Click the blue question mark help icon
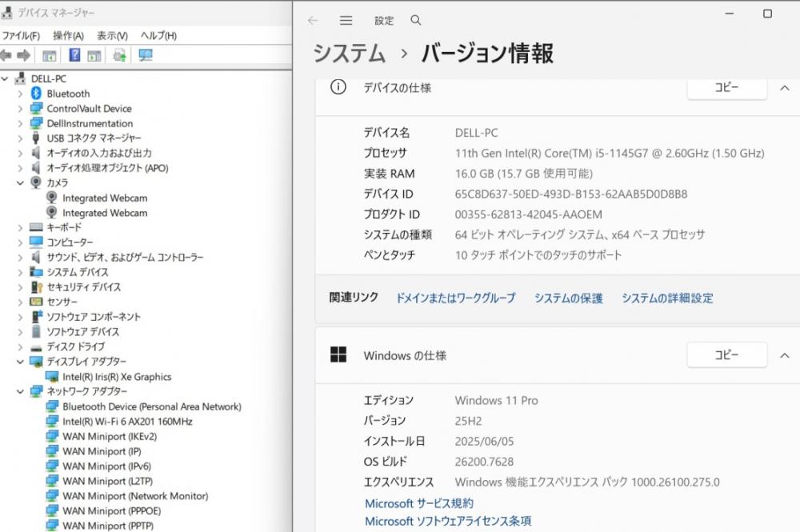The width and height of the screenshot is (800, 532). click(x=74, y=54)
